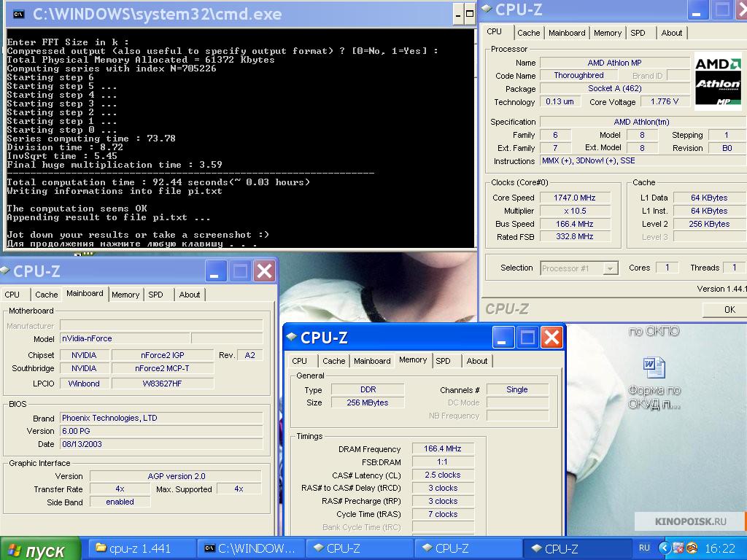
Task: Open the About tab in the Memory CPU-Z window
Action: [x=477, y=361]
